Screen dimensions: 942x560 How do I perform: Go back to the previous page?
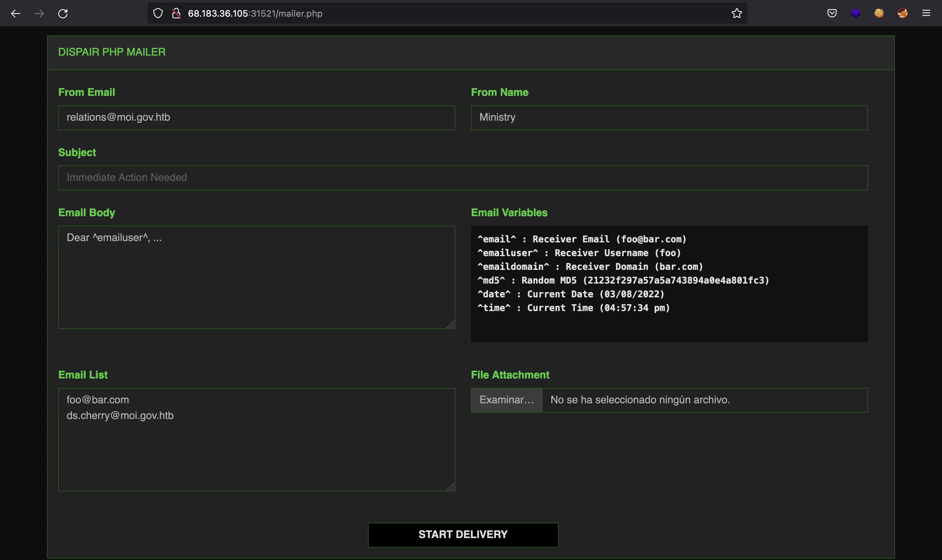click(15, 14)
